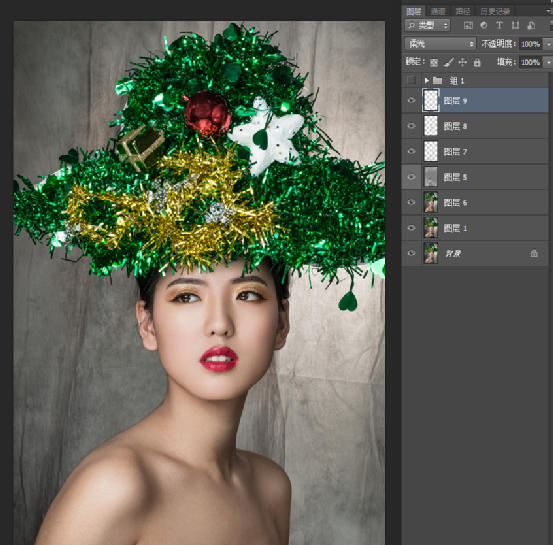Switch to the 历史记录 history tab
Viewport: 553px width, 545px height.
click(495, 12)
